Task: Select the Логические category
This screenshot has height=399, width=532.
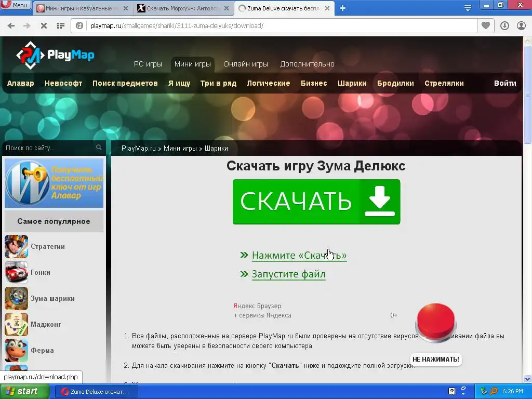Action: pyautogui.click(x=269, y=83)
